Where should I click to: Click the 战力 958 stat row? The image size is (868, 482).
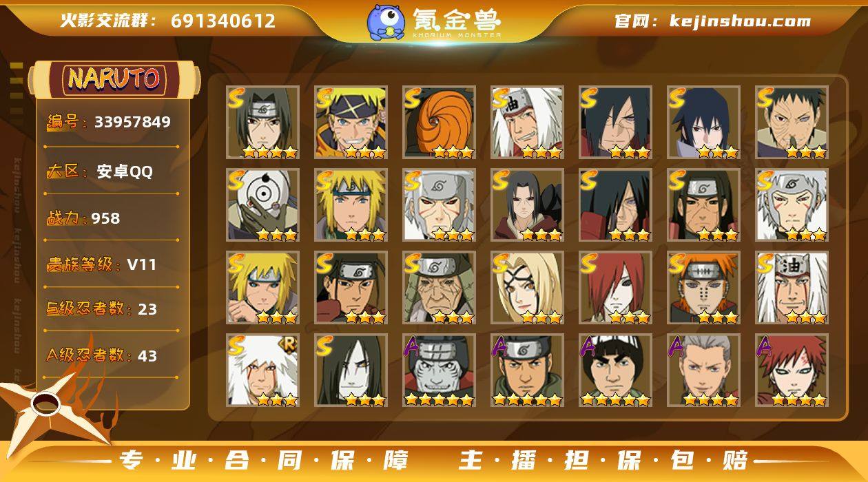[112, 218]
